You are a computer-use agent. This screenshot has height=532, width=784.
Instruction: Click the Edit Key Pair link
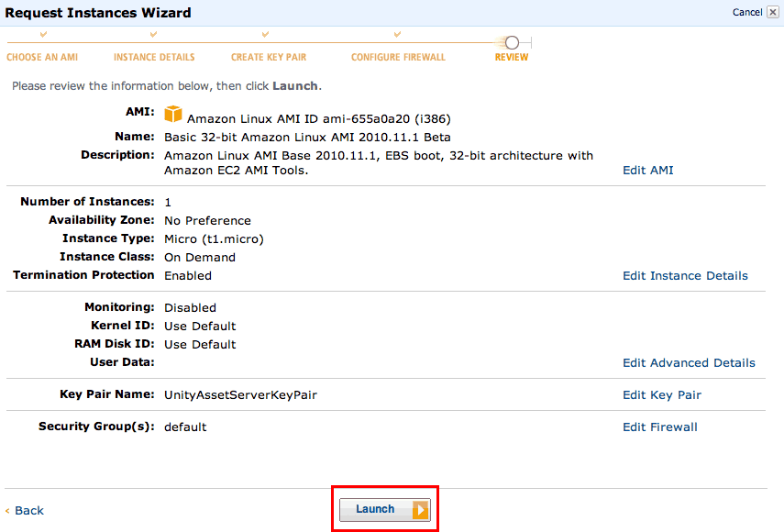pos(662,395)
